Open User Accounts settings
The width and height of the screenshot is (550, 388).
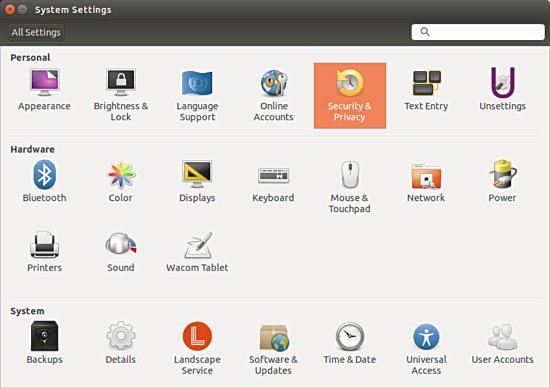coord(502,343)
